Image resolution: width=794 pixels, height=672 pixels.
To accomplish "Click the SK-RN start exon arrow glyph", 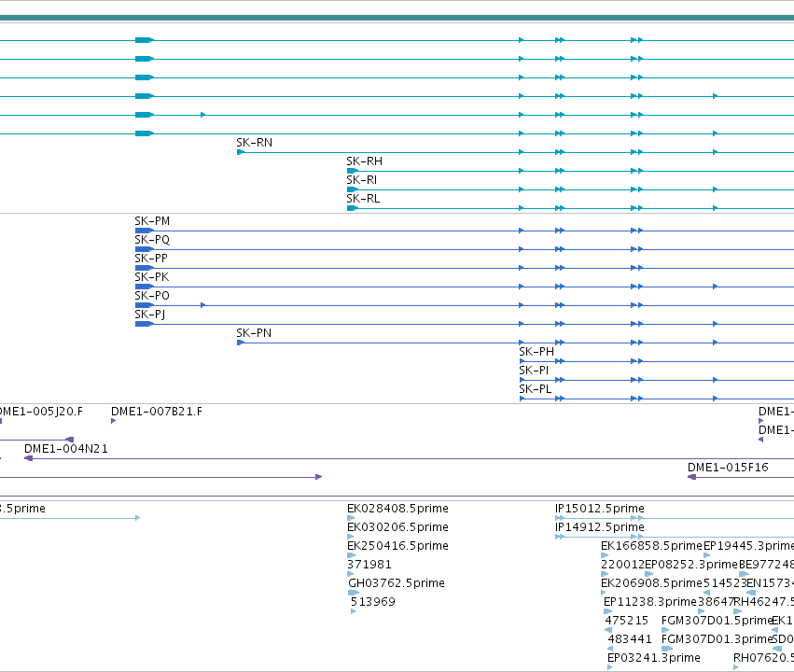I will (241, 152).
